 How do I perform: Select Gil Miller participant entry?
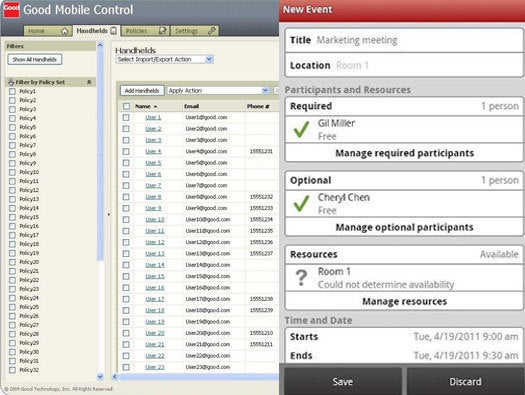click(404, 130)
